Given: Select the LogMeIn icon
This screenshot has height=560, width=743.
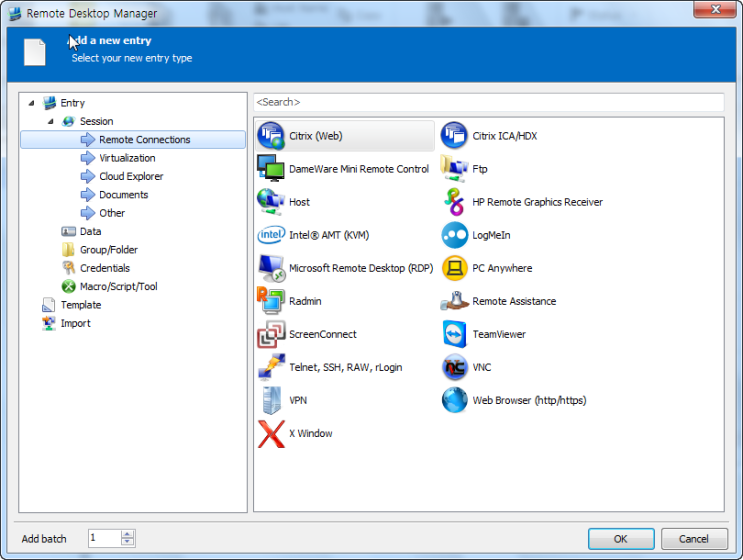Looking at the screenshot, I should (454, 235).
